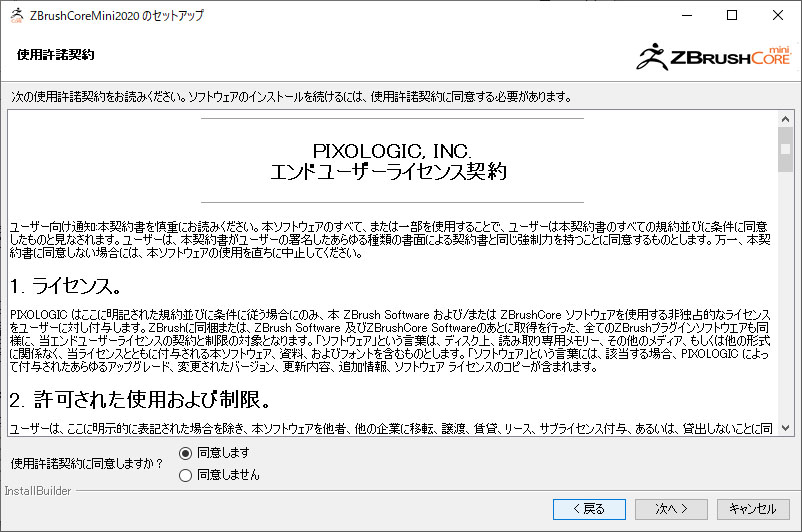Click the license scrollbar up arrow
802x532 pixels.
click(x=786, y=119)
